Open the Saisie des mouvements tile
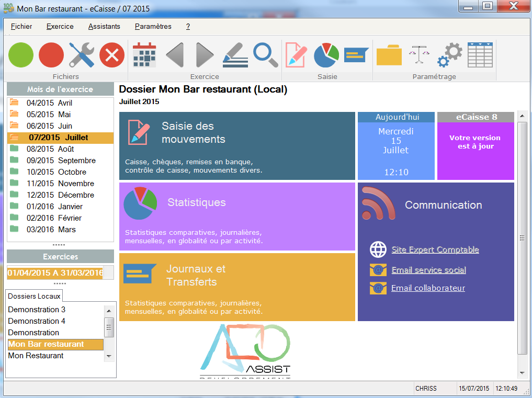The image size is (532, 398). tap(237, 146)
